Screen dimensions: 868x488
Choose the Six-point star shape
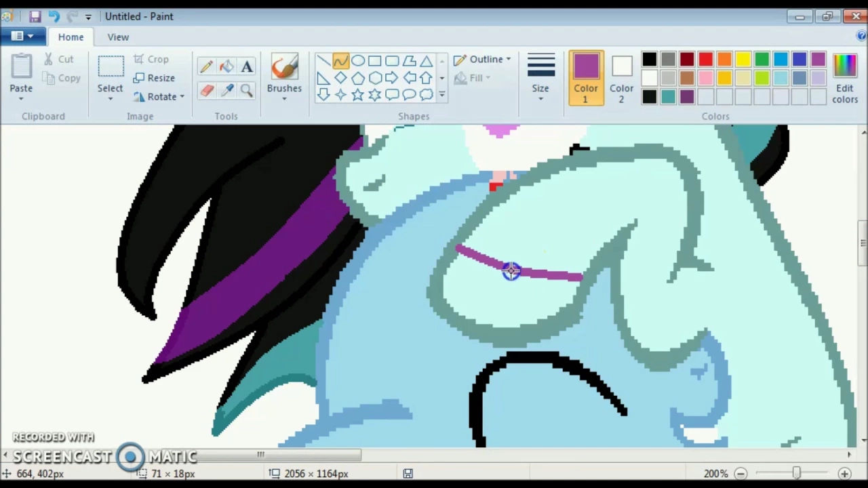click(x=374, y=95)
